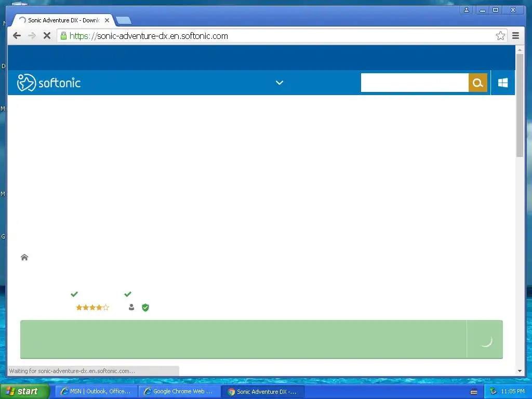Click the Softonic logo

pos(49,83)
